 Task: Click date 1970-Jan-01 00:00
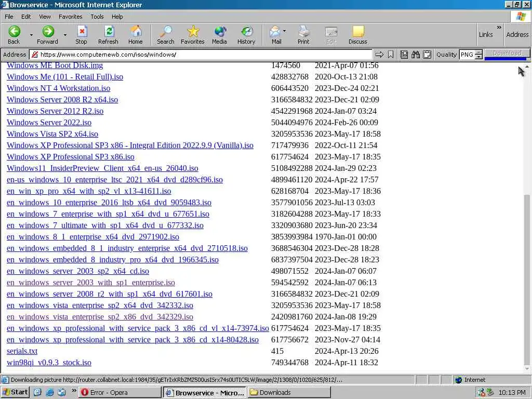pos(345,237)
